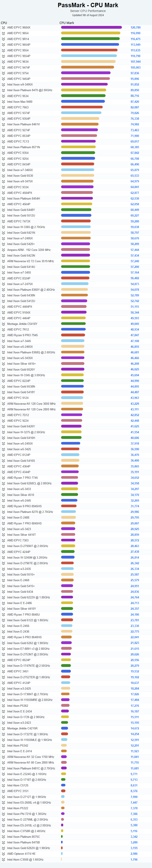Click the 'Updated 5th of August 2024' text

88,15
